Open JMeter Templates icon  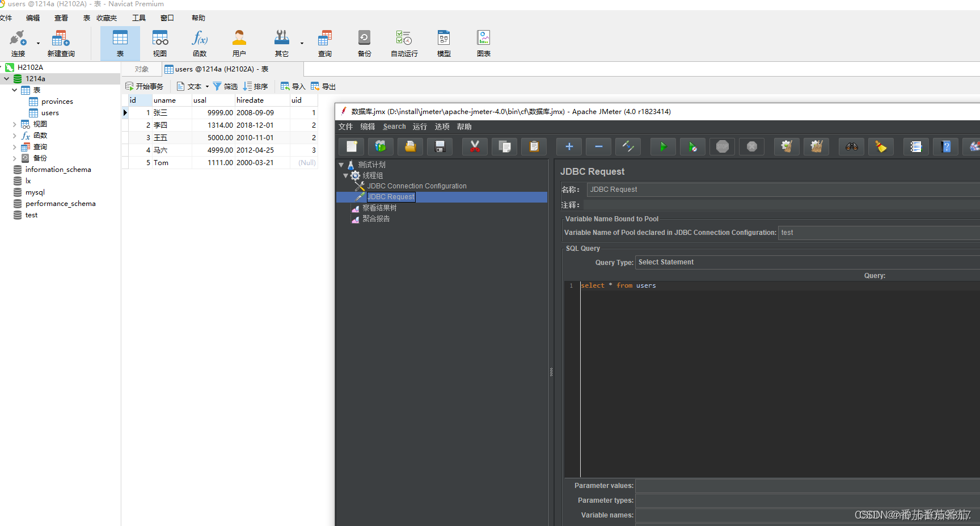[381, 146]
